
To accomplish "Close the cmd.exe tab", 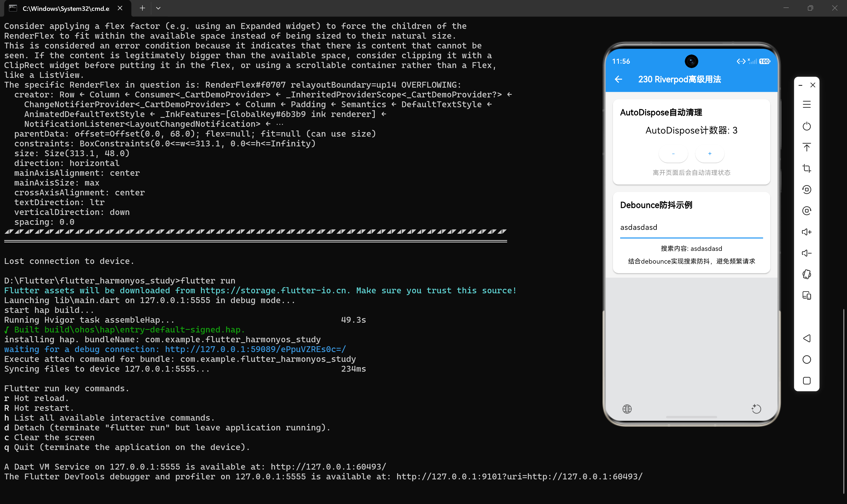I will click(x=120, y=8).
